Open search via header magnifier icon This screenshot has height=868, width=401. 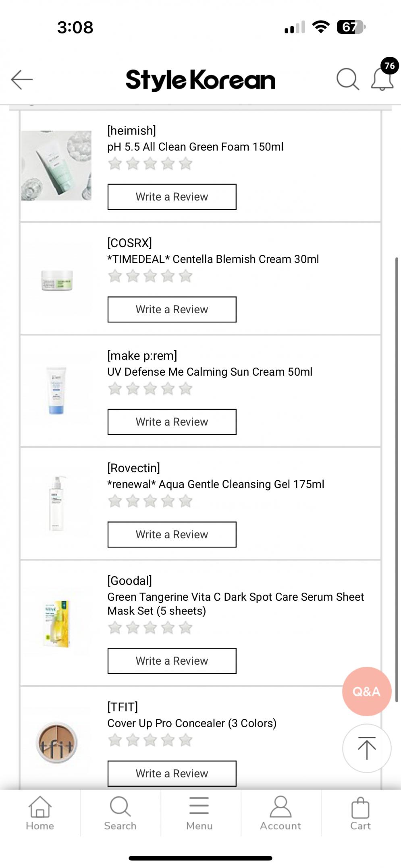tap(347, 79)
